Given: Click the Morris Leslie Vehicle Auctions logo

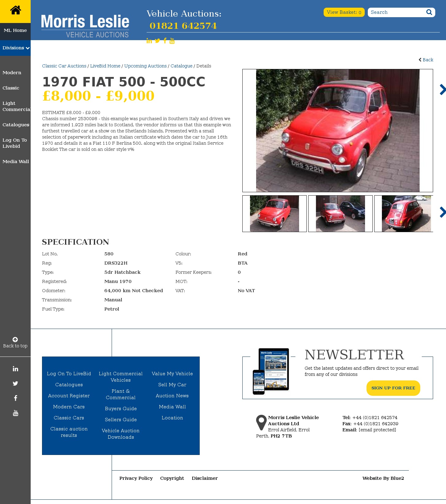Looking at the screenshot, I should tap(85, 26).
